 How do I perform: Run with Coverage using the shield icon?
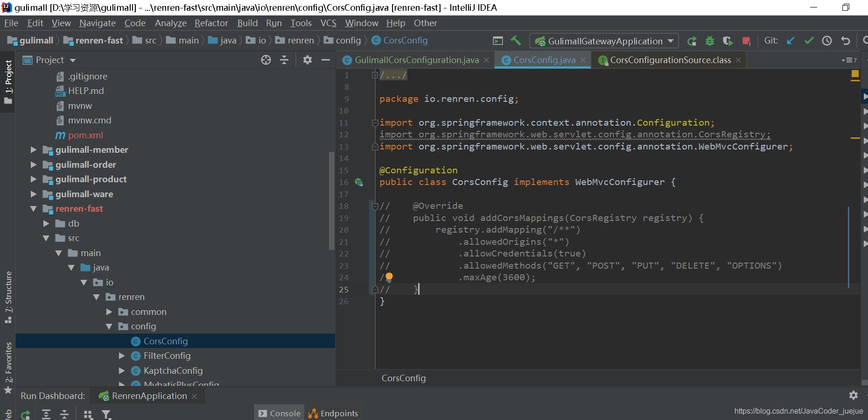coord(728,41)
